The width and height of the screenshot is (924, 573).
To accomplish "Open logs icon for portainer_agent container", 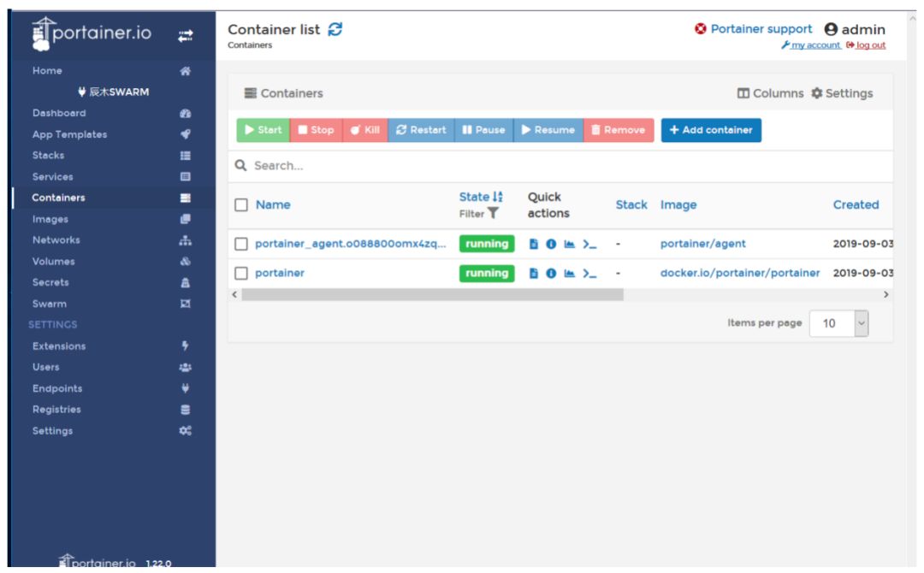I will pos(533,244).
